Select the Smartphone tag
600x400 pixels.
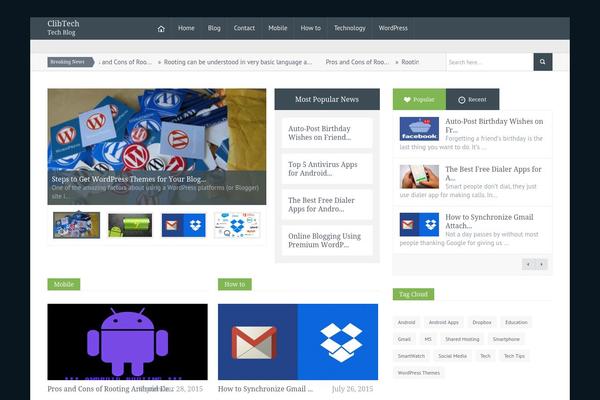click(x=506, y=339)
